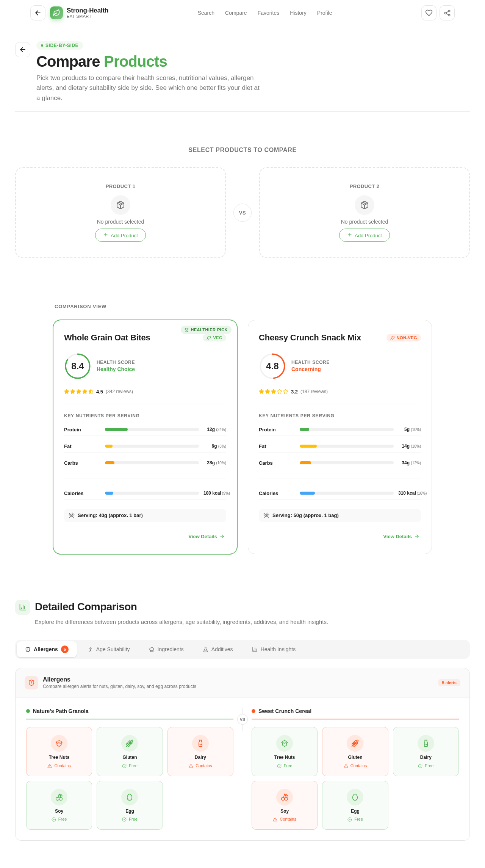Click Sweet Crunch Cereal Dairy milk icon
This screenshot has width=485, height=868.
(x=426, y=743)
